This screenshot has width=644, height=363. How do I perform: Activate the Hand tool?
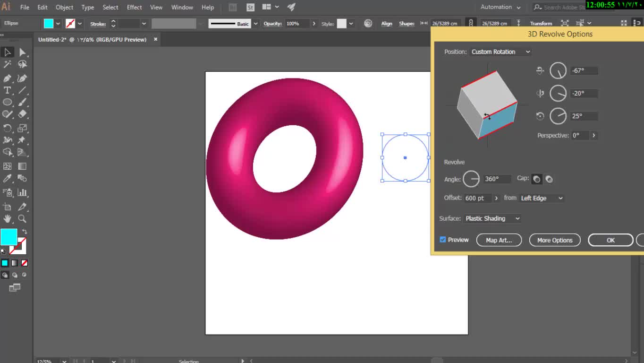pos(8,218)
